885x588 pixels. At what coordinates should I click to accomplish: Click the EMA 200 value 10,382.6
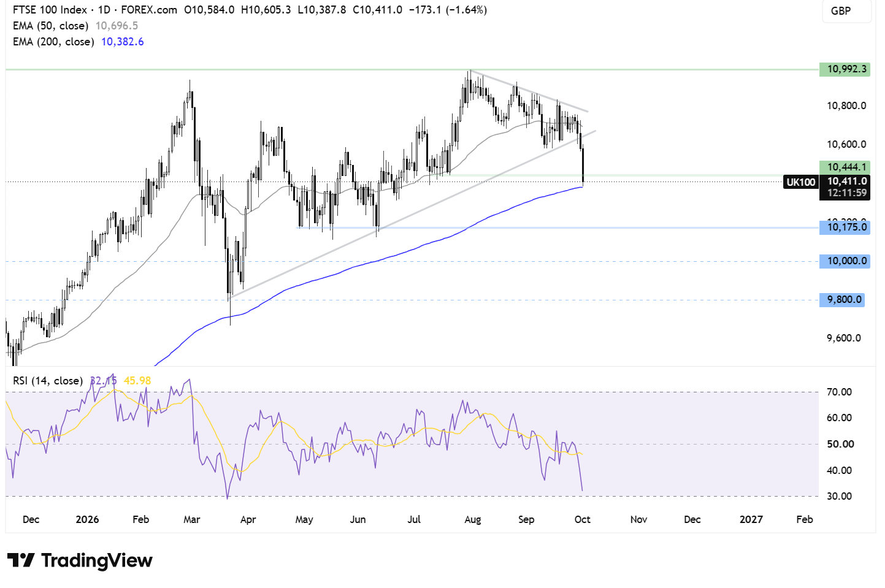(x=122, y=42)
